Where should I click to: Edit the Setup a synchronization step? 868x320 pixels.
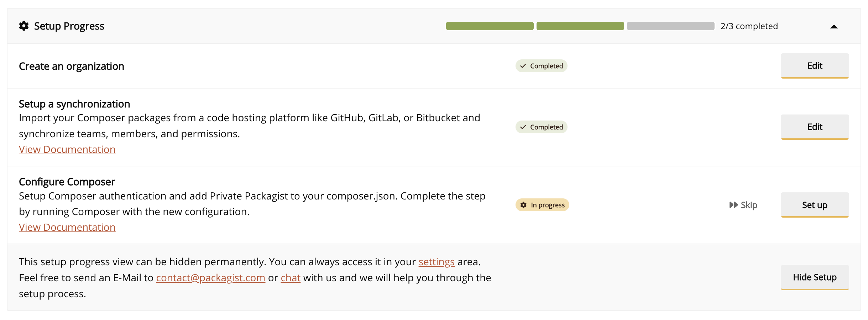[x=815, y=127]
